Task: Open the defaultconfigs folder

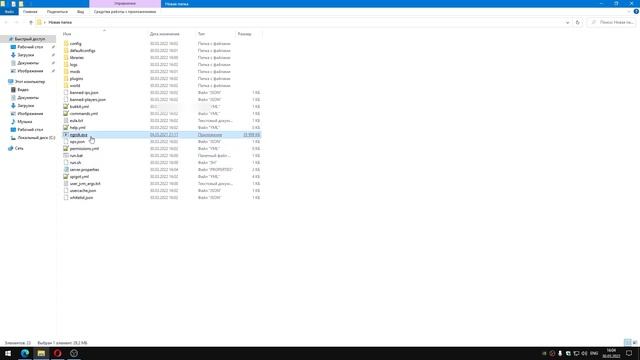Action: tap(82, 51)
